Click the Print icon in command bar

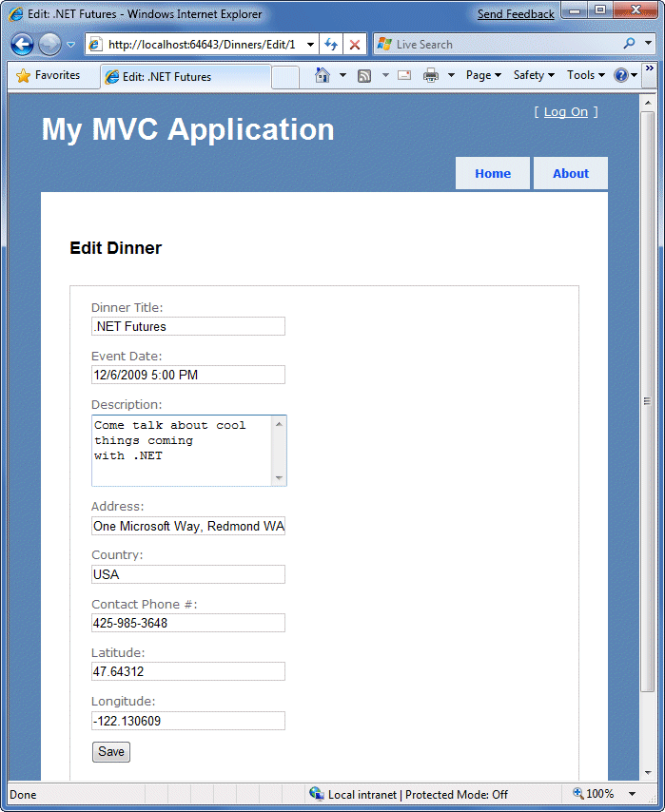click(x=431, y=76)
